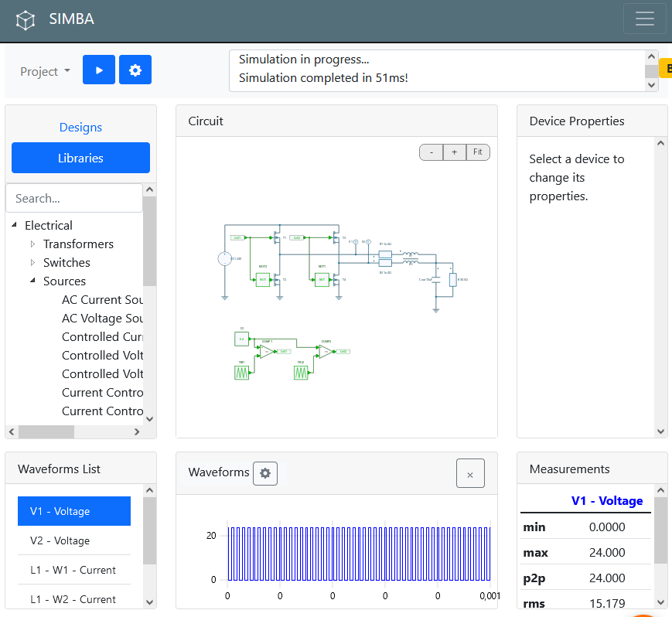
Task: Click the blue waveform plot trace
Action: tap(359, 554)
